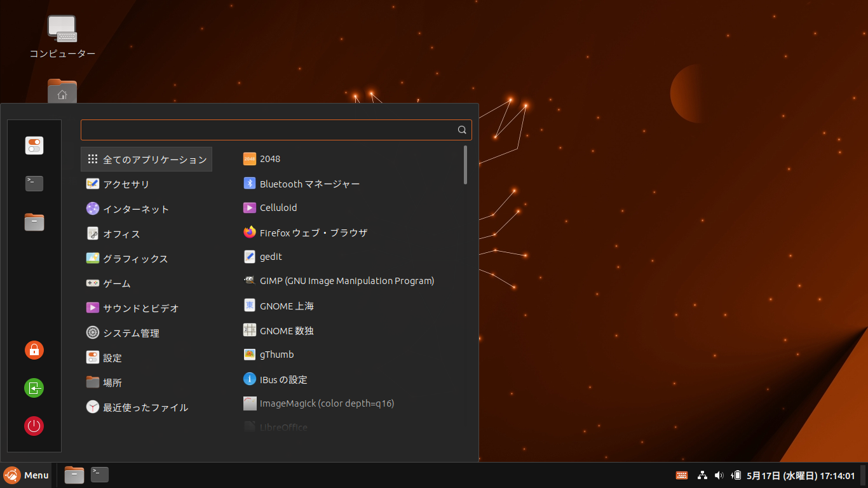Select 最近使ったファイル category
This screenshot has height=488, width=868.
point(146,407)
